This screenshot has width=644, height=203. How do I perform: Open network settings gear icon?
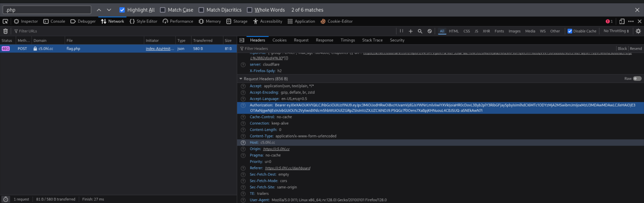click(638, 31)
